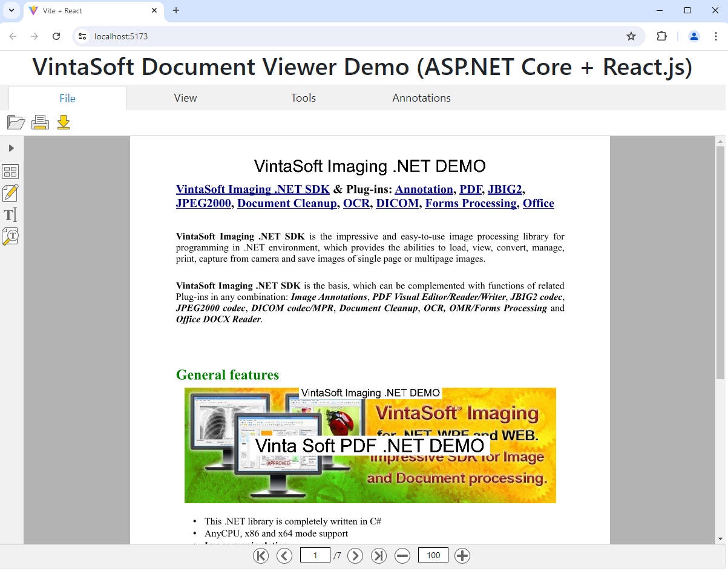Go to the next page
Viewport: 728px width, 583px height.
[355, 556]
